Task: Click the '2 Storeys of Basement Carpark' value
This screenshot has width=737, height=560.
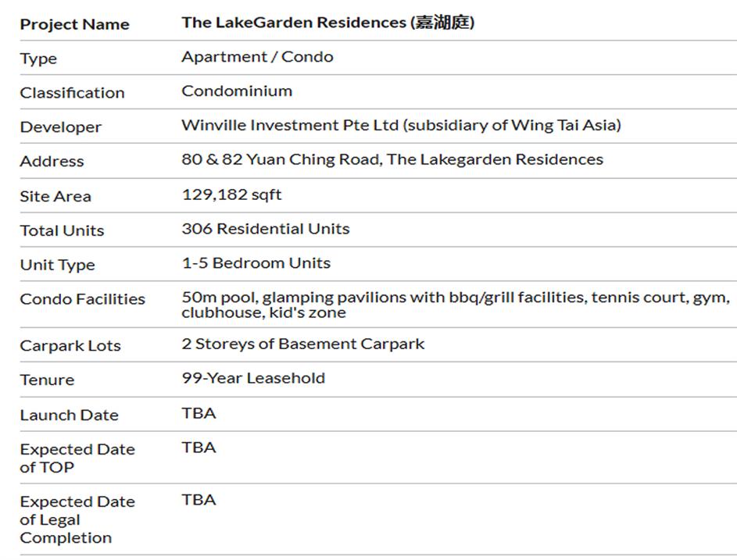Action: 302,344
